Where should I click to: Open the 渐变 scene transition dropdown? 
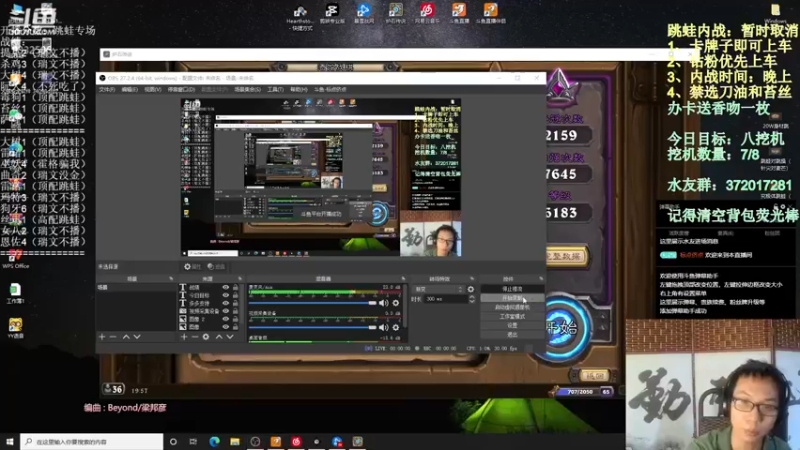pyautogui.click(x=439, y=289)
